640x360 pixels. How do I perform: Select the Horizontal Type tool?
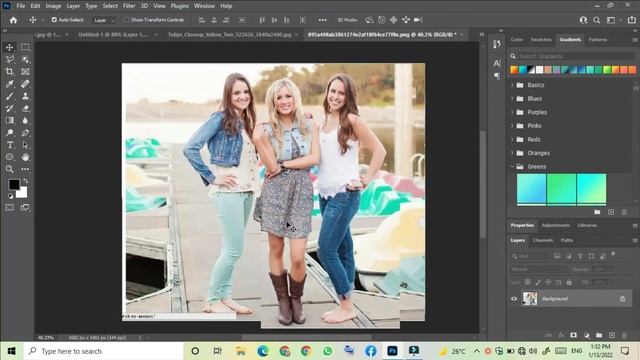(9, 145)
